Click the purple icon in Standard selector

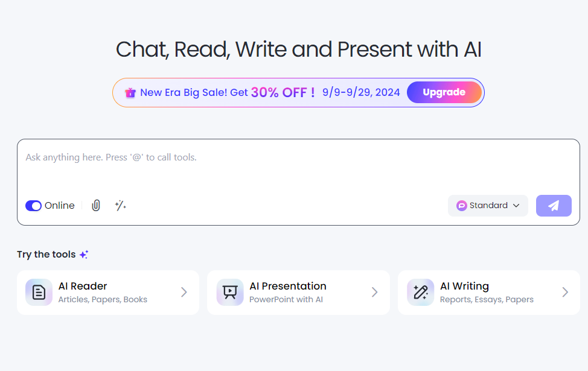462,206
